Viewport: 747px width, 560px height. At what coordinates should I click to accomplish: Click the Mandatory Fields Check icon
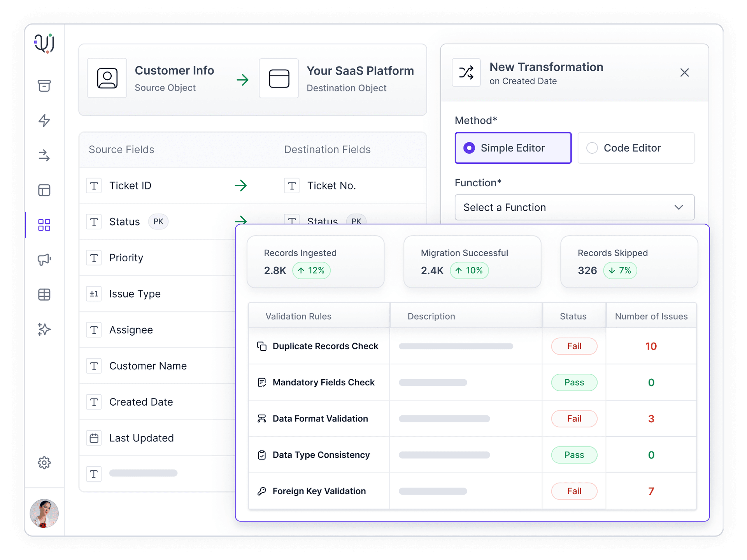click(x=262, y=383)
